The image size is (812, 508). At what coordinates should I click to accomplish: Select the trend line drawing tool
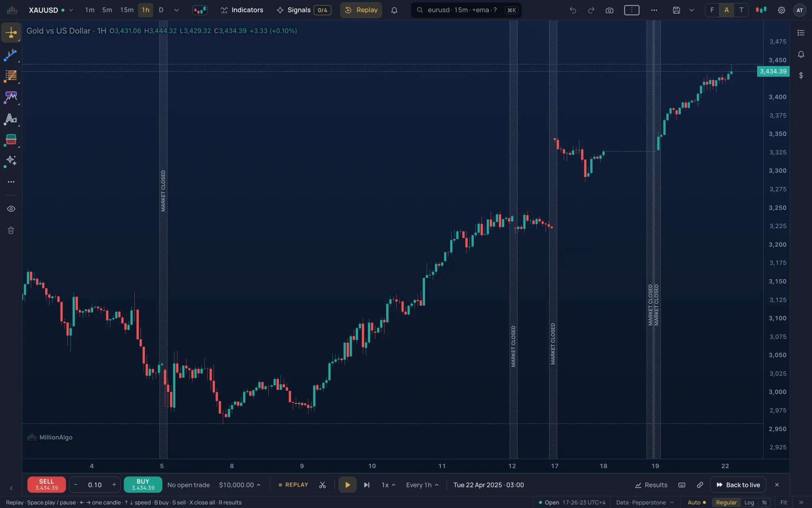point(11,55)
